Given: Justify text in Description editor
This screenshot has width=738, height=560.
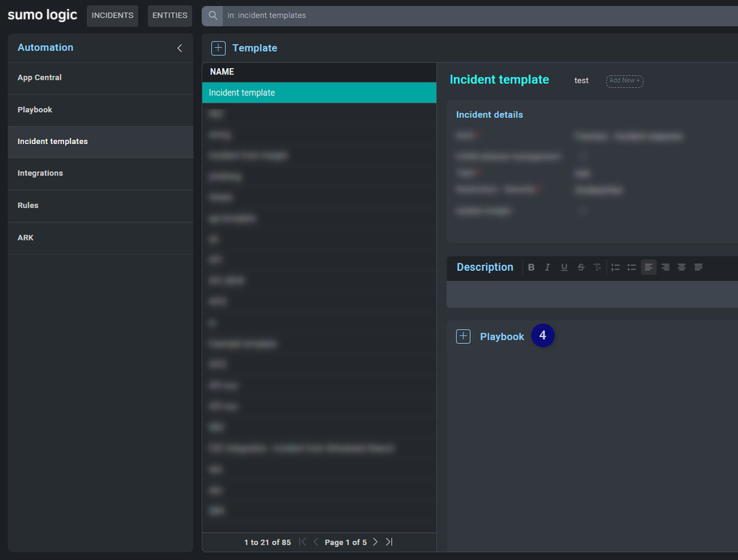Looking at the screenshot, I should click(698, 267).
